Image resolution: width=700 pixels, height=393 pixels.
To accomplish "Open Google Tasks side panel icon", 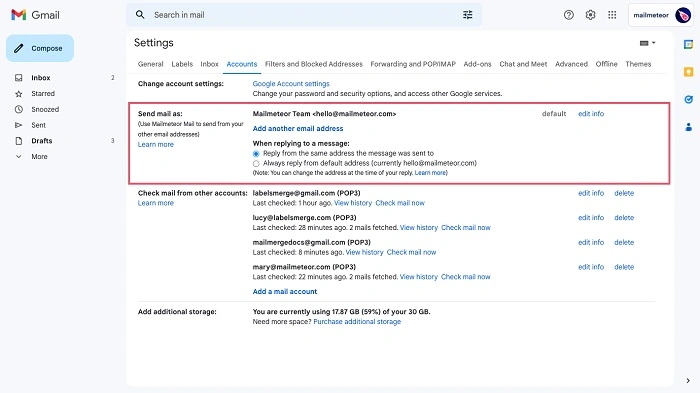I will click(688, 100).
